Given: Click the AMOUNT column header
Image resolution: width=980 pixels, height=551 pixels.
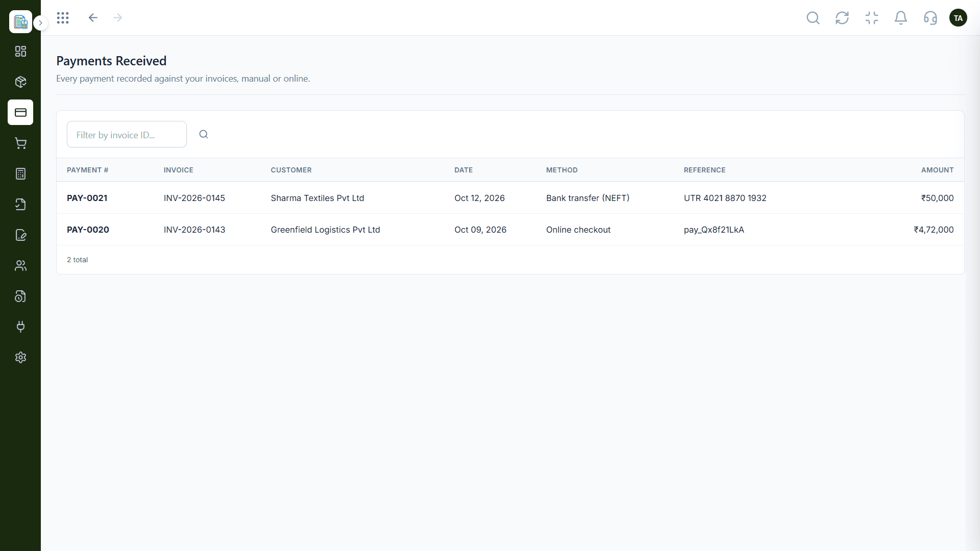Looking at the screenshot, I should [938, 170].
